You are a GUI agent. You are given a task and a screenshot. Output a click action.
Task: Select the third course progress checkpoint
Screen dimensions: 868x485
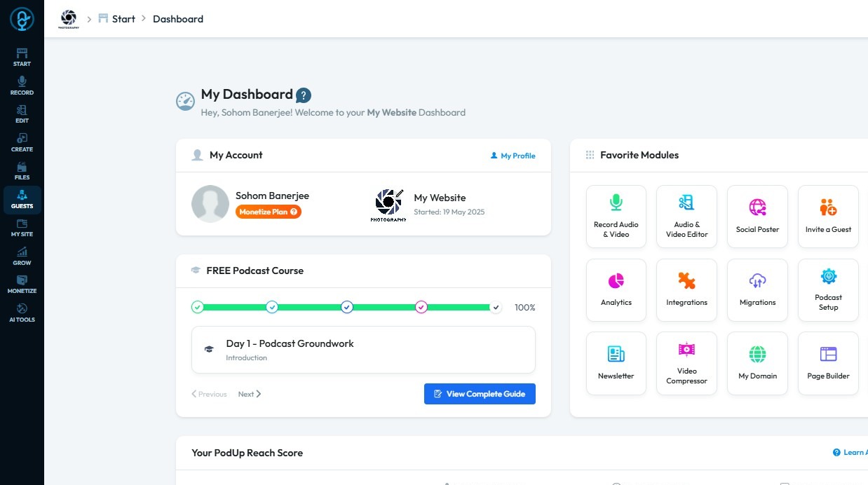coord(347,307)
